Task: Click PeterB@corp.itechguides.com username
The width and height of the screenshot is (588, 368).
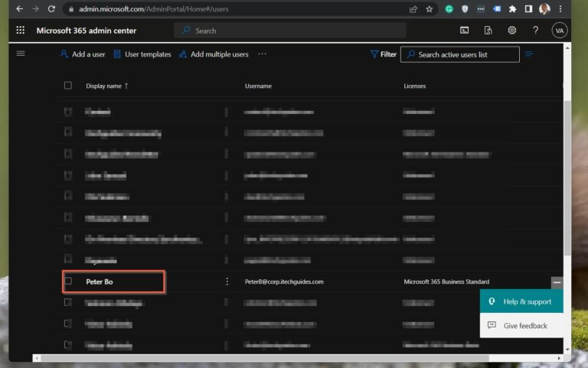Action: point(284,282)
